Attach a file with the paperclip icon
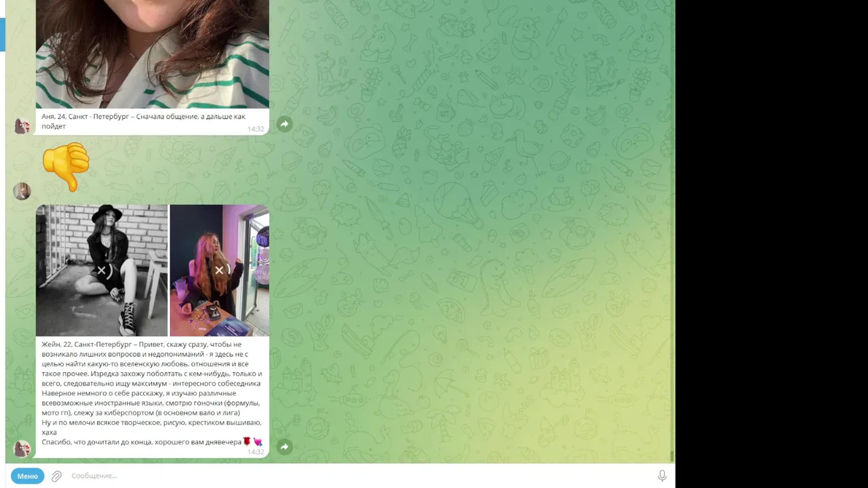Screen dimensions: 868x488 pyautogui.click(x=57, y=476)
